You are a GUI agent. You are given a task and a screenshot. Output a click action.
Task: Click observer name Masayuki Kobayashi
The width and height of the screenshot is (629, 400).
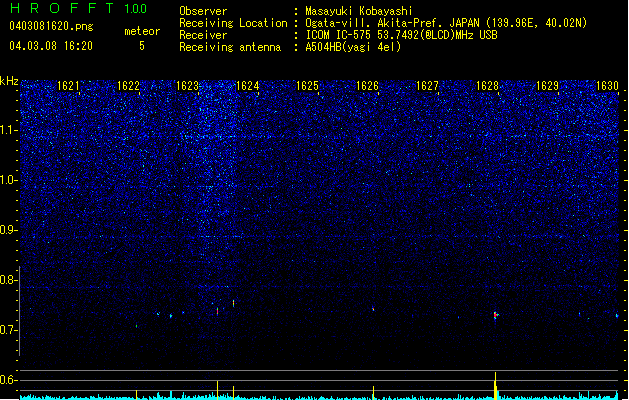click(x=359, y=11)
